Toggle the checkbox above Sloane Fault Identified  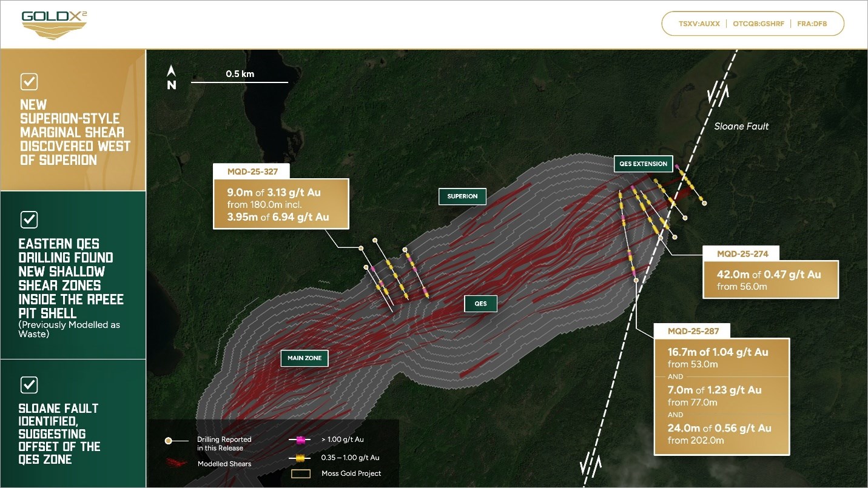point(29,384)
